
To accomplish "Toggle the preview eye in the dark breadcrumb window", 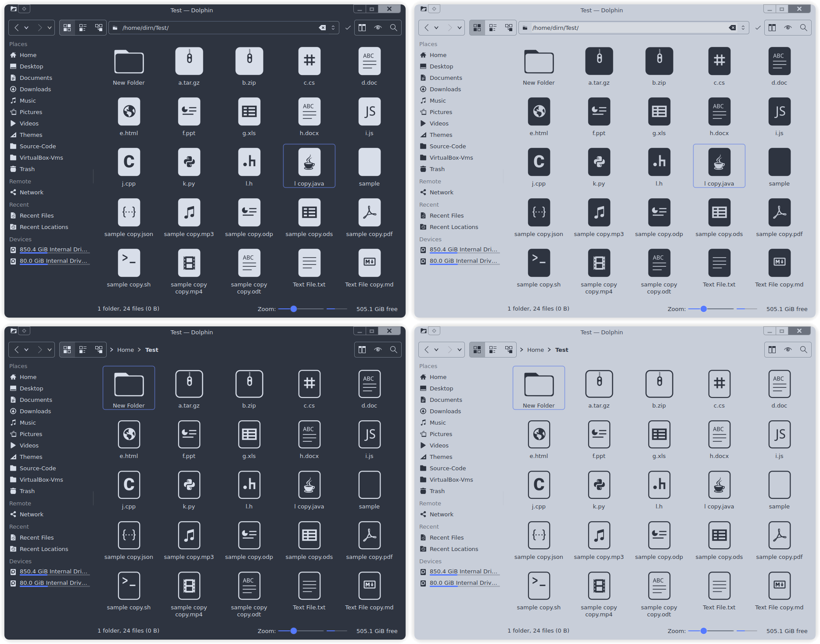I will pos(378,350).
